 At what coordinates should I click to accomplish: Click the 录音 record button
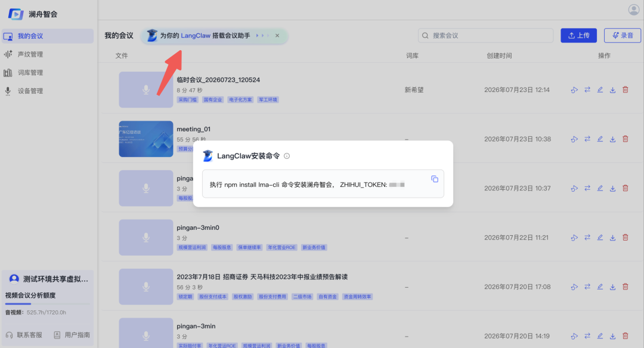pos(622,36)
